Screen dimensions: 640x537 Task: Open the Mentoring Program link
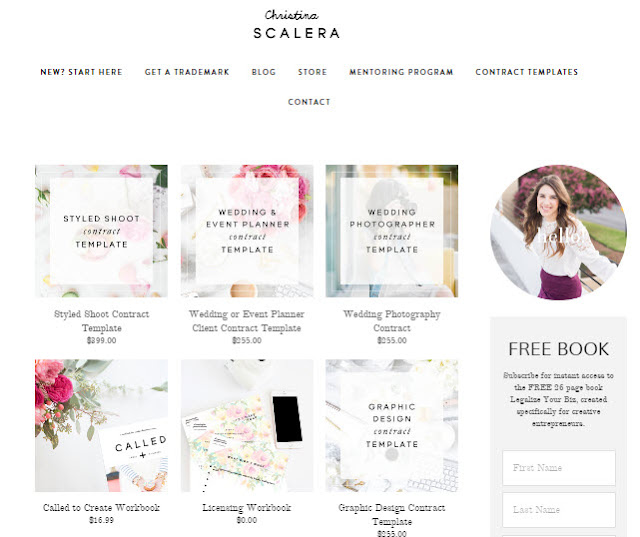point(401,72)
